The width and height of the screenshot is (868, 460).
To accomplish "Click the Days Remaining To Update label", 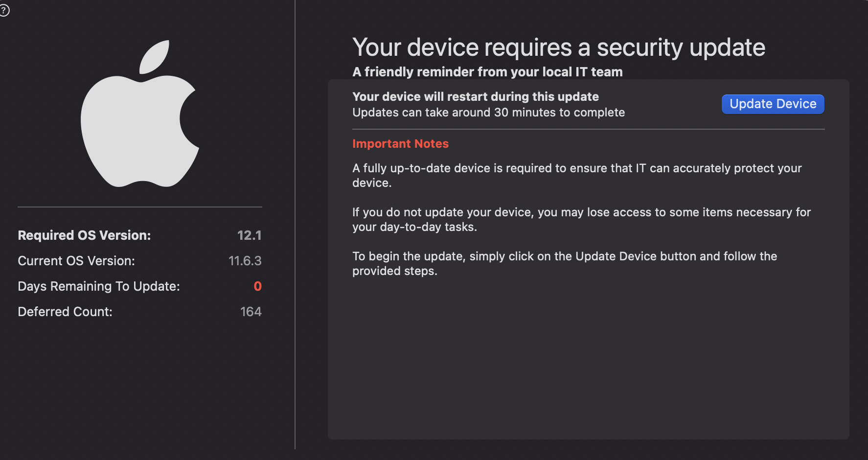I will [98, 286].
